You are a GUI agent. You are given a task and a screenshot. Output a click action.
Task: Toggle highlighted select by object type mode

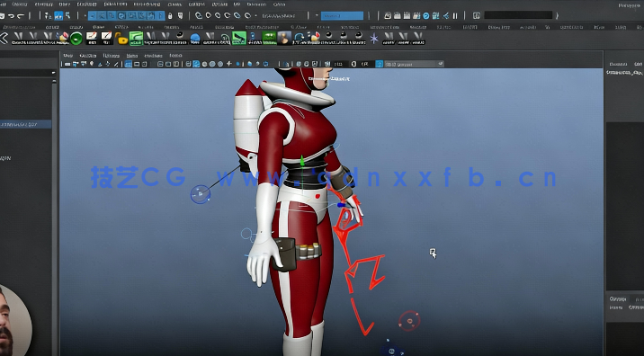tap(58, 16)
